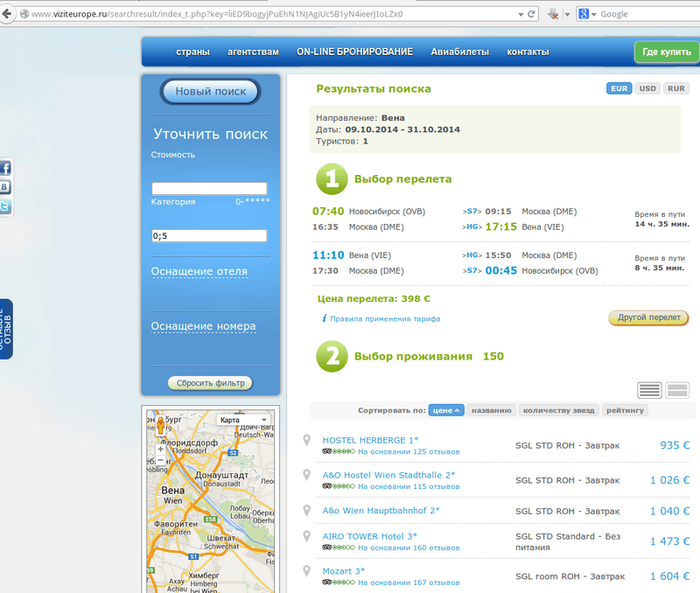Share page via Twitter icon
This screenshot has width=700, height=593.
[5, 206]
